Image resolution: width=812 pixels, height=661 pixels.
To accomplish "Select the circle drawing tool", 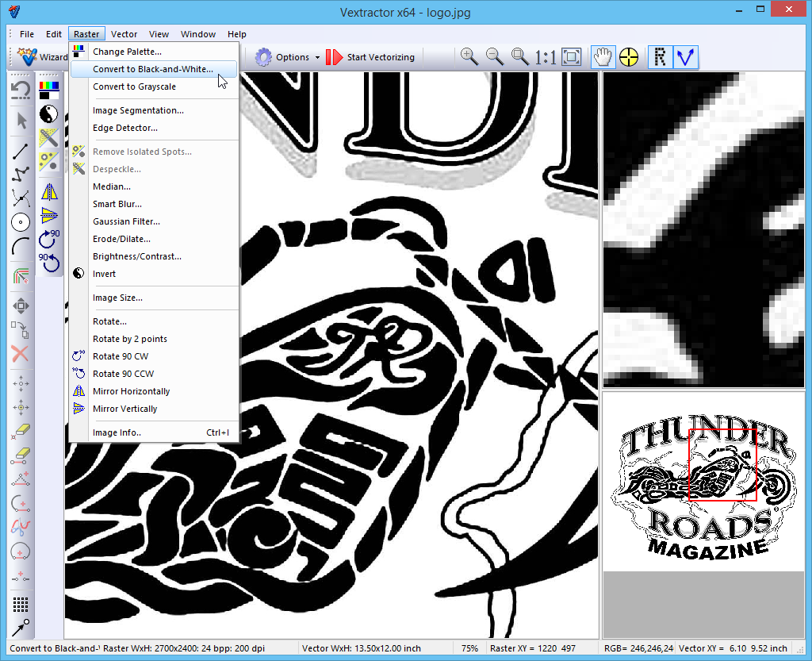I will [x=21, y=222].
